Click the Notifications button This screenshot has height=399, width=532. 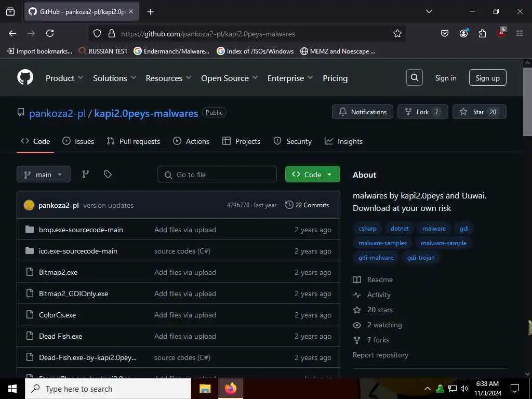[362, 112]
